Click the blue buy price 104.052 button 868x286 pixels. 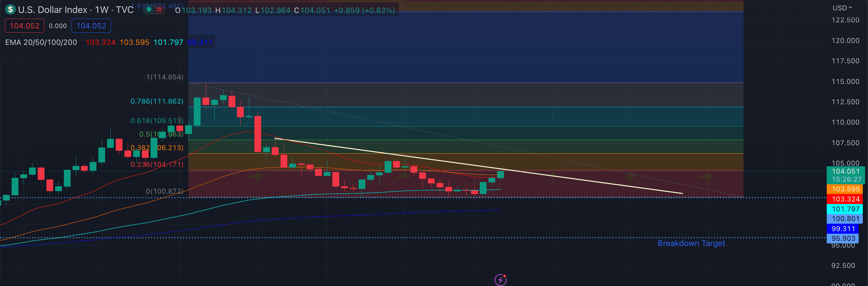(x=91, y=26)
